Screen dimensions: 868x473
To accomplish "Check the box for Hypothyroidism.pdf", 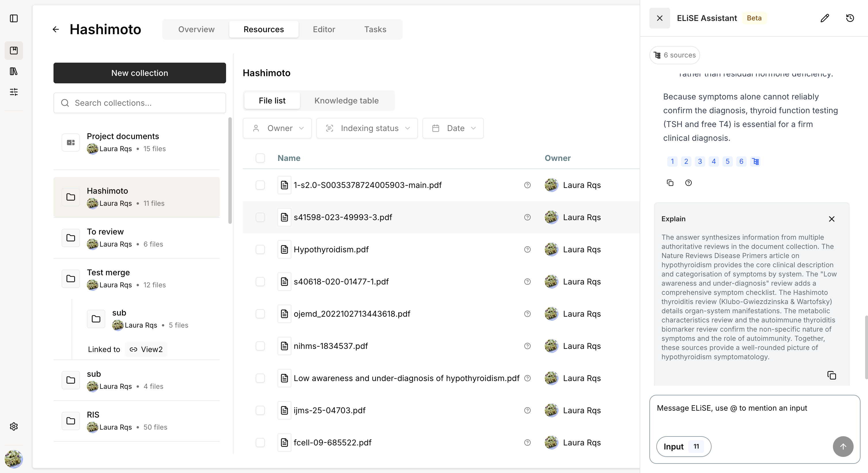I will (260, 249).
